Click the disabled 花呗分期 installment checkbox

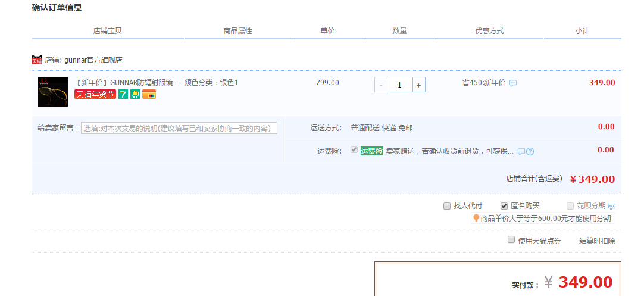tap(570, 206)
